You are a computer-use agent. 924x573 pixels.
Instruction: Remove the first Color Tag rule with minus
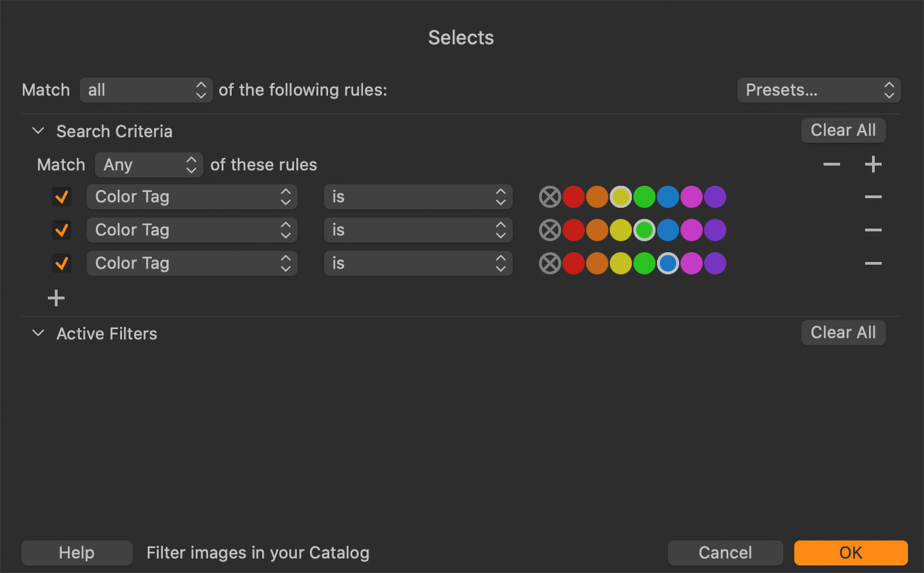click(x=873, y=197)
